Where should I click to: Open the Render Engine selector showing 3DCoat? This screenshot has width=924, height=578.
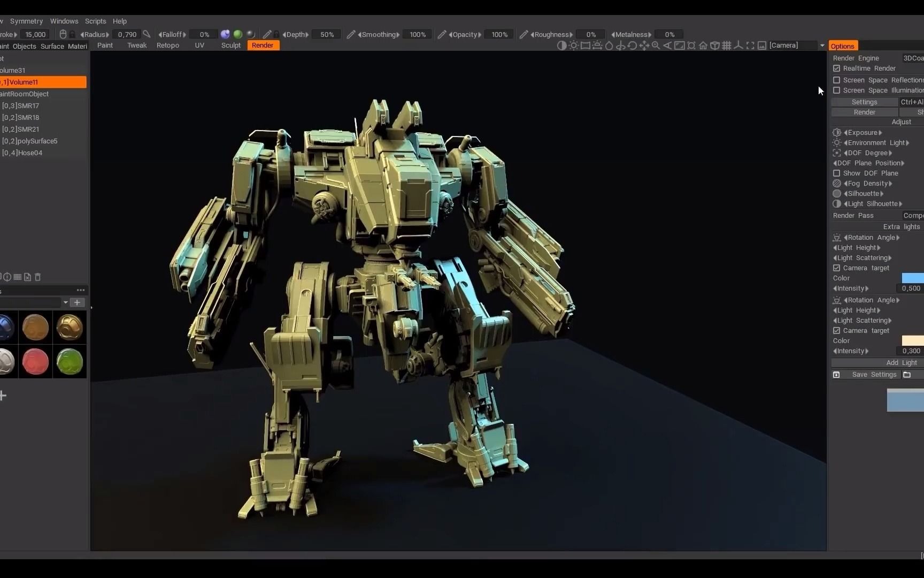click(x=912, y=58)
